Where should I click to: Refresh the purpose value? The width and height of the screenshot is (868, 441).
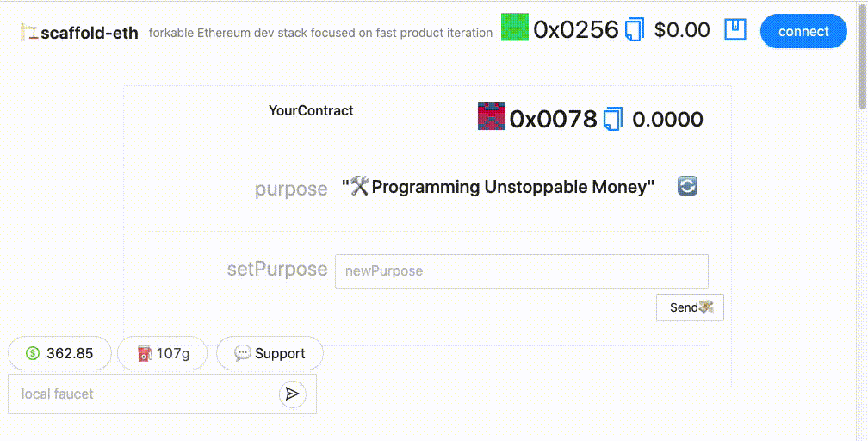click(x=687, y=186)
